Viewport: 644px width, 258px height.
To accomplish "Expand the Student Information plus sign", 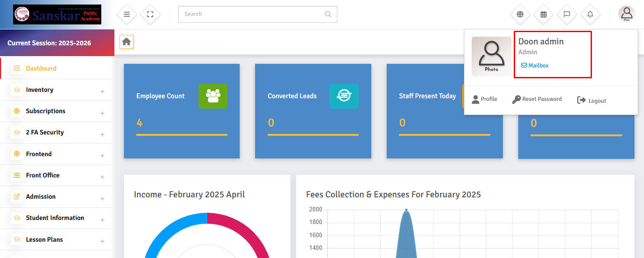I will 102,220.
